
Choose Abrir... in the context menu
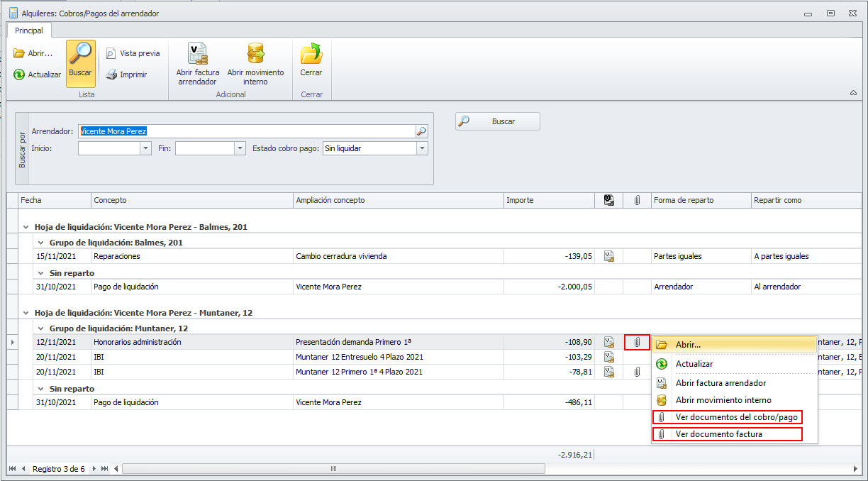point(734,345)
